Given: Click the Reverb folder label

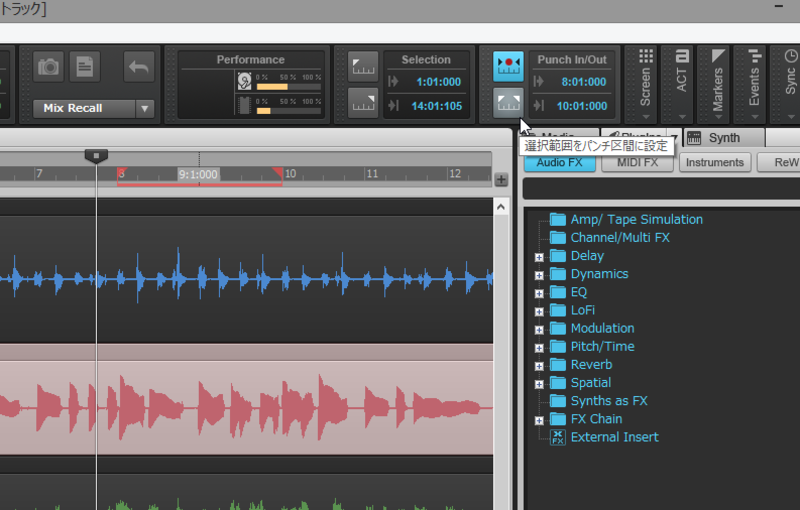Looking at the screenshot, I should 591,365.
